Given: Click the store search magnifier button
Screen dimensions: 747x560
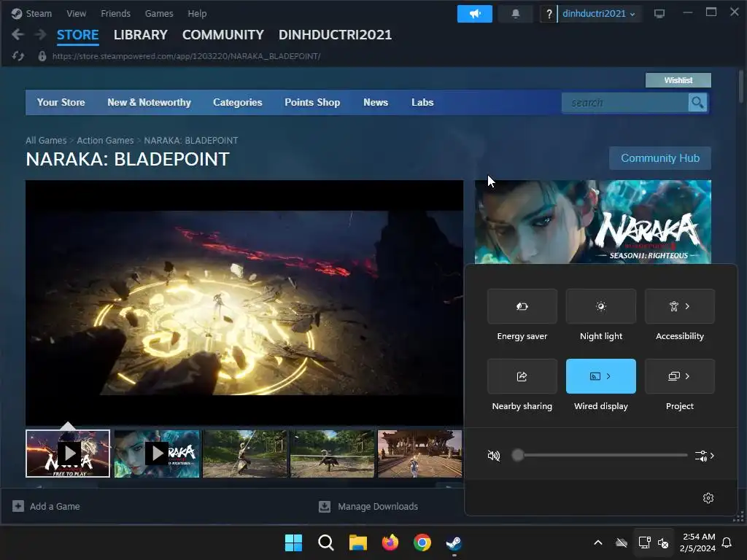Looking at the screenshot, I should coord(697,102).
